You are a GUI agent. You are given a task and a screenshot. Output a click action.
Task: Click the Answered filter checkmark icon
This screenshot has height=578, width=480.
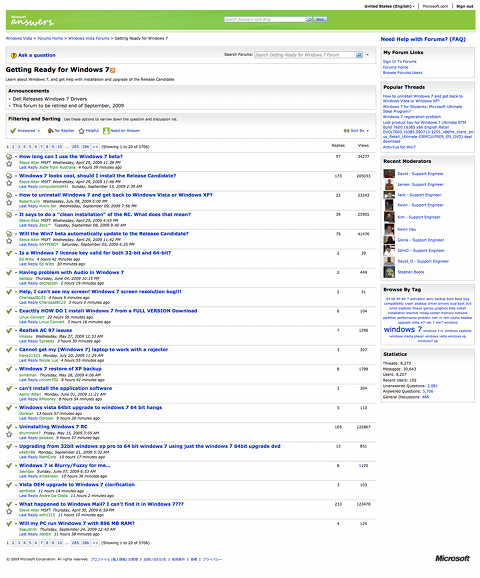(x=13, y=130)
